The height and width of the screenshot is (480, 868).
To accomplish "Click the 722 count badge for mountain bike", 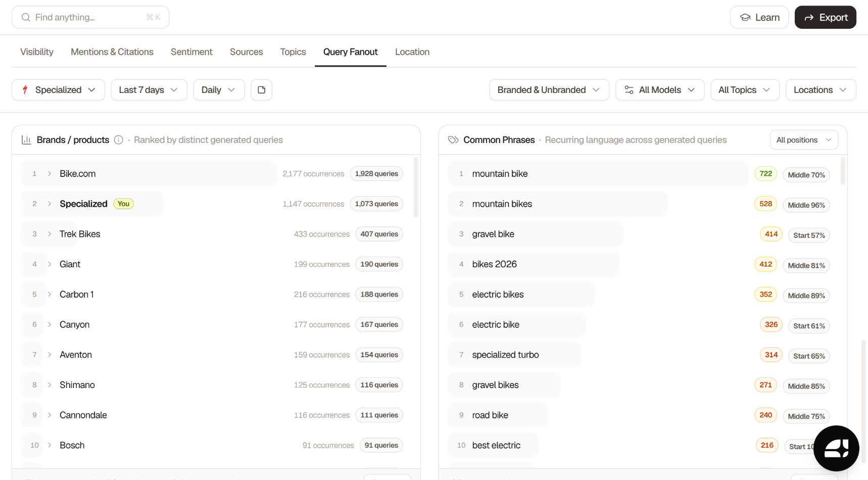I will pos(766,174).
